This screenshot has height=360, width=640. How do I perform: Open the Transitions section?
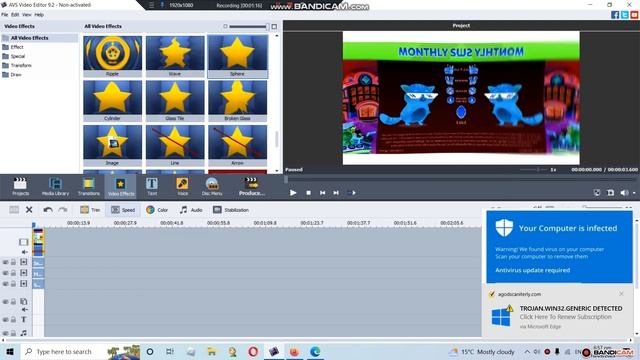89,187
